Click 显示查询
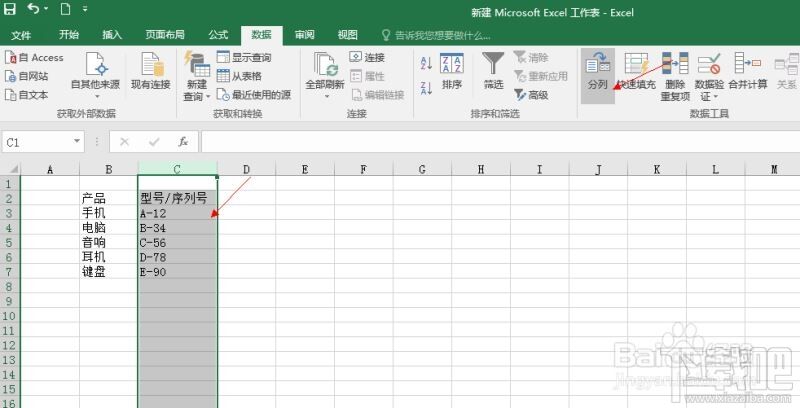 (x=244, y=58)
